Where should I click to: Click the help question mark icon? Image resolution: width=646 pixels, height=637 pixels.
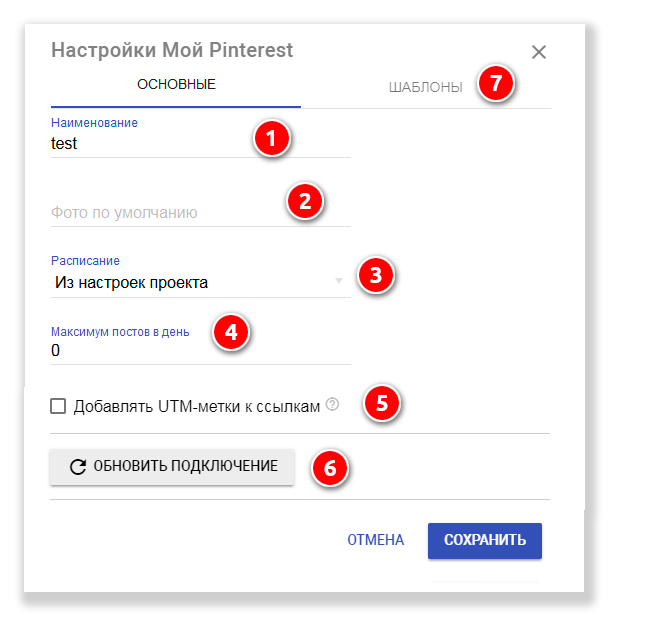pyautogui.click(x=333, y=405)
